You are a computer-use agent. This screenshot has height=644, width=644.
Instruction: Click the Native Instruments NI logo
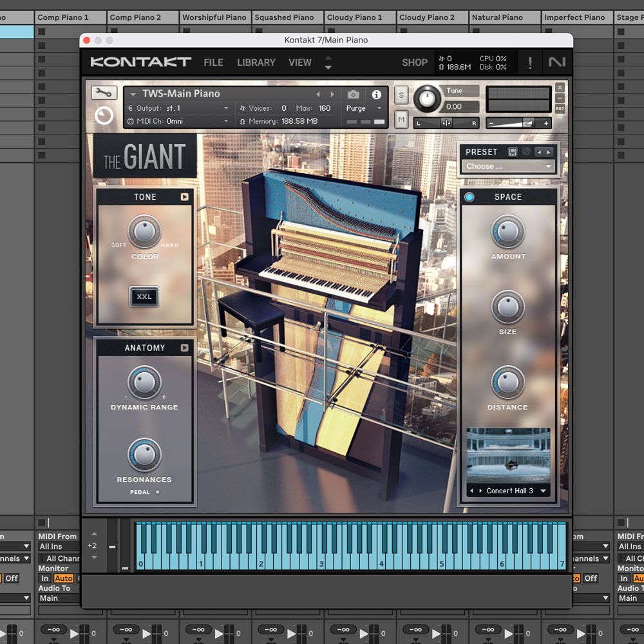(556, 62)
